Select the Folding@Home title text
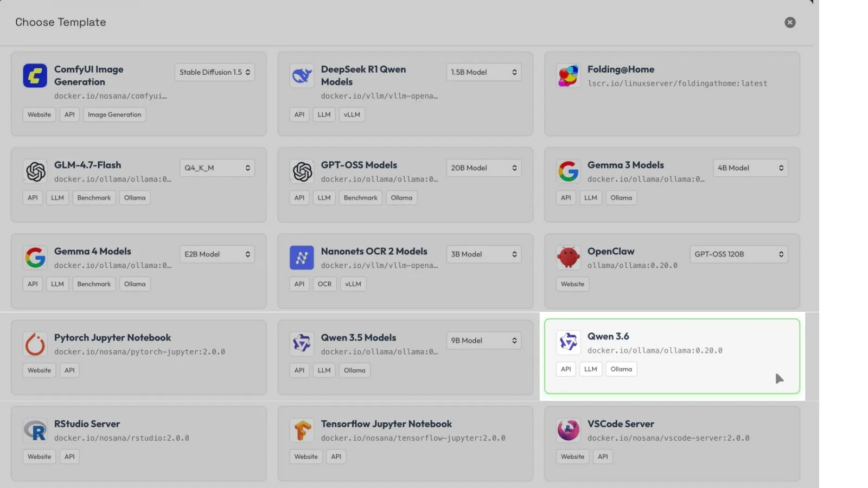The height and width of the screenshot is (488, 868). pos(621,69)
